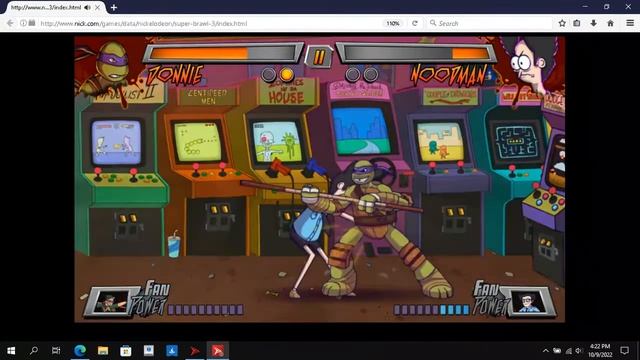The image size is (640, 360).
Task: Open the active red arrow app on taskbar
Action: pyautogui.click(x=218, y=350)
